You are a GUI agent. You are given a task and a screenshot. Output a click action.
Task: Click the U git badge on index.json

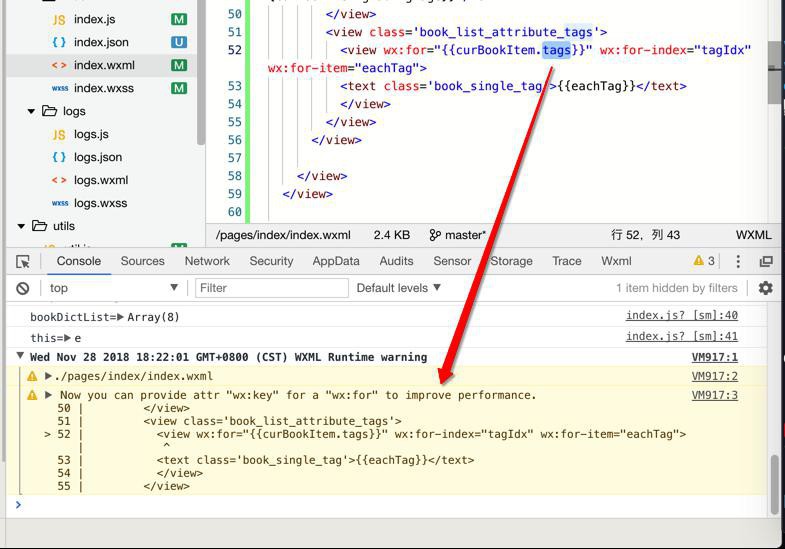(179, 42)
